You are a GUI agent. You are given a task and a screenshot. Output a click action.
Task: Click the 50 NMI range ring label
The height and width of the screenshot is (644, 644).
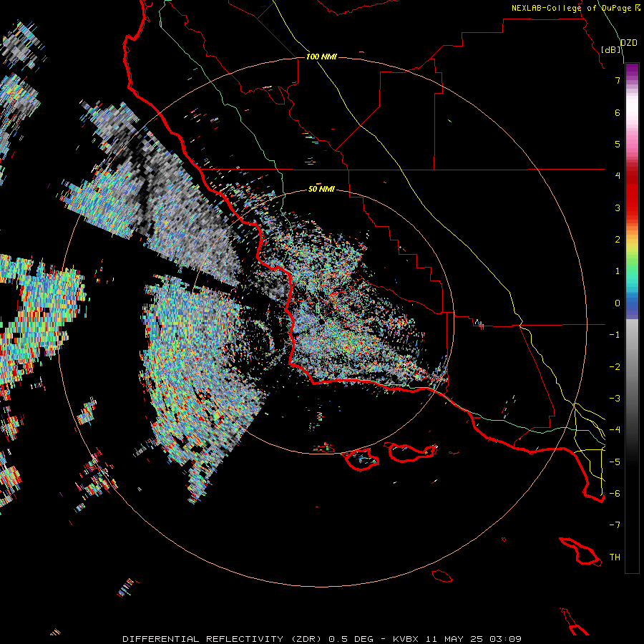321,189
